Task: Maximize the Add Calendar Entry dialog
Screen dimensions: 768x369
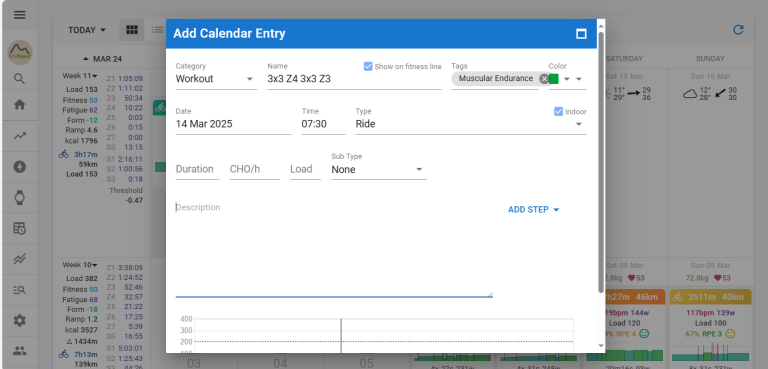Action: 581,34
